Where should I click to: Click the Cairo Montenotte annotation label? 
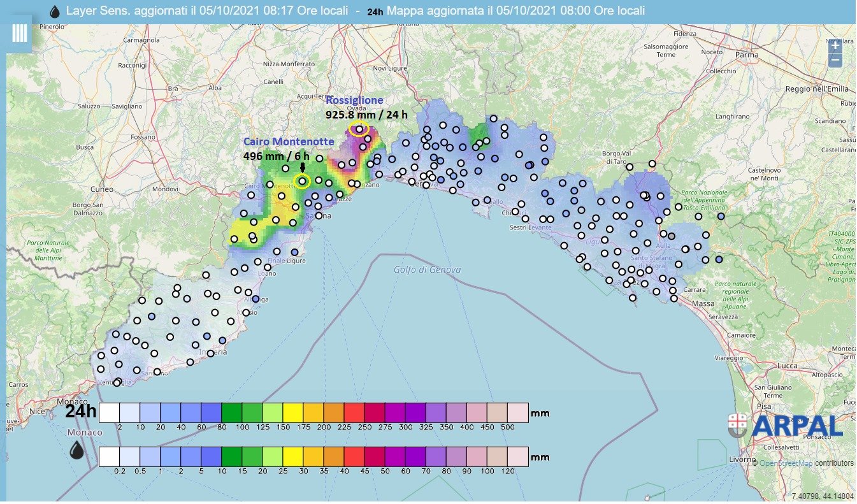289,141
